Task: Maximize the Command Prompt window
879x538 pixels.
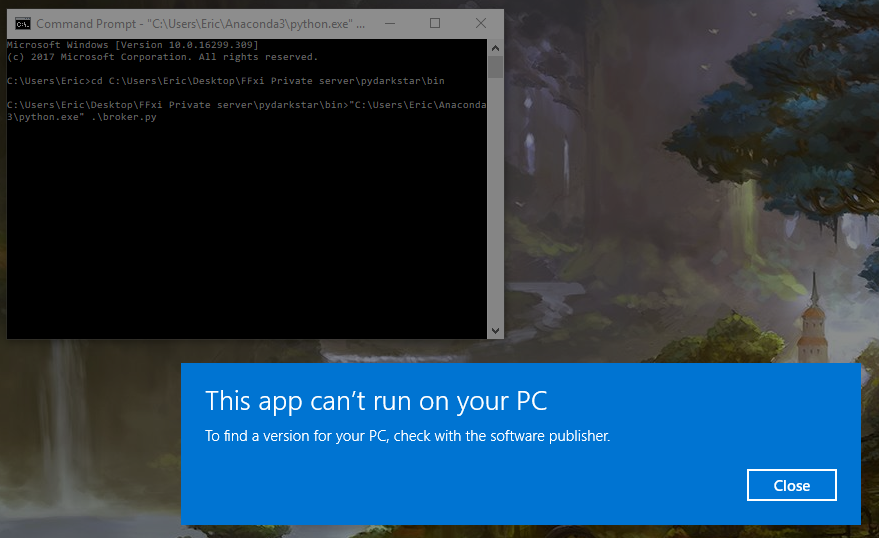Action: point(435,23)
